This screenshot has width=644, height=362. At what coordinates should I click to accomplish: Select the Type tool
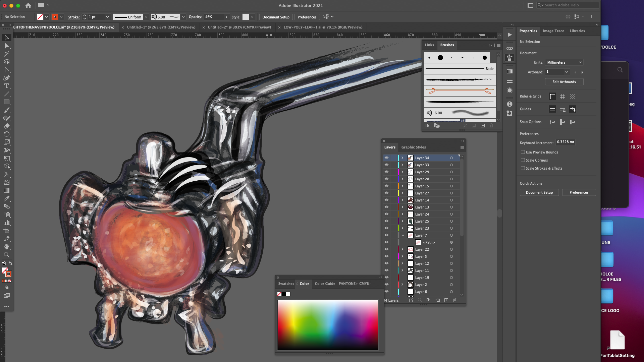pos(6,86)
